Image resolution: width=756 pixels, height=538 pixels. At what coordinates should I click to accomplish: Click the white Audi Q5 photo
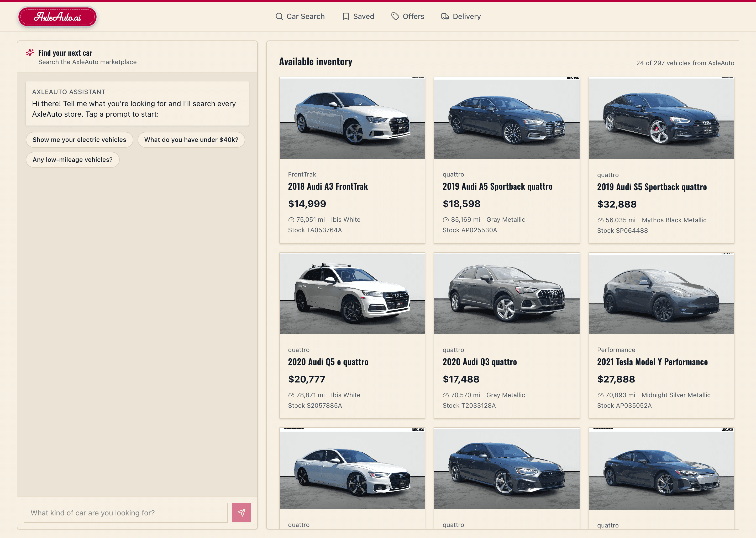(x=352, y=293)
